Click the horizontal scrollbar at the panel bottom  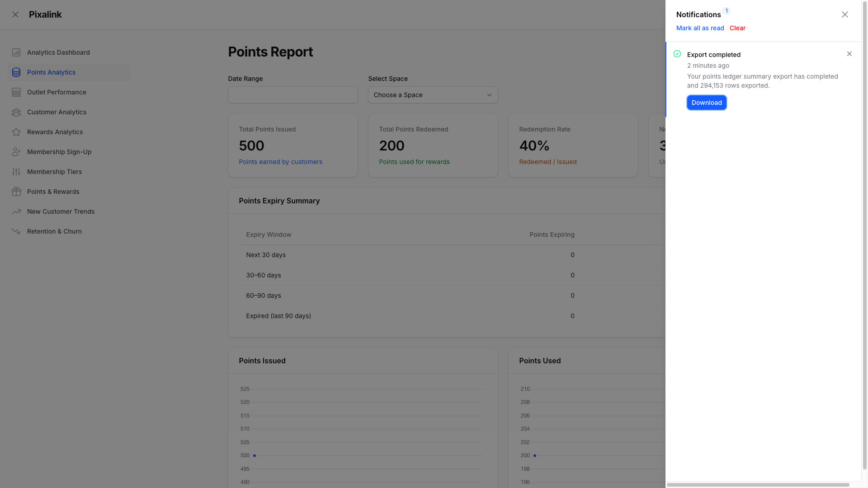tap(758, 485)
